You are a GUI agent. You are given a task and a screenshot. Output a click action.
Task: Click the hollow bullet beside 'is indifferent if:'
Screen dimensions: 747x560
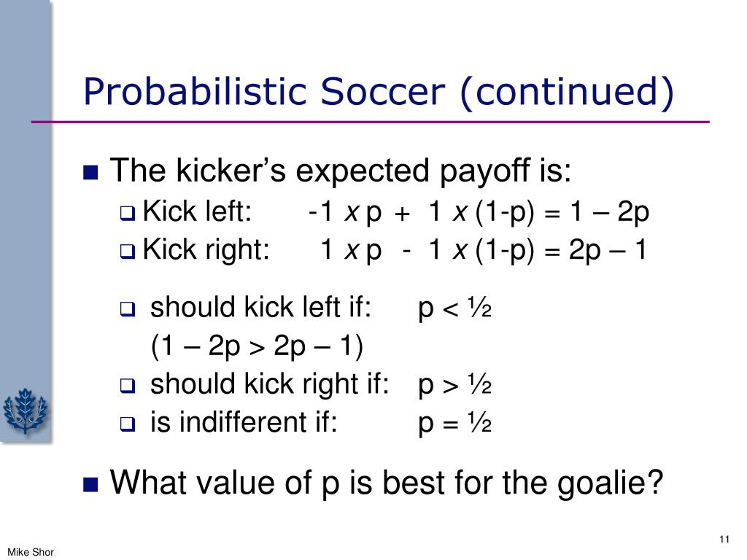coord(128,424)
